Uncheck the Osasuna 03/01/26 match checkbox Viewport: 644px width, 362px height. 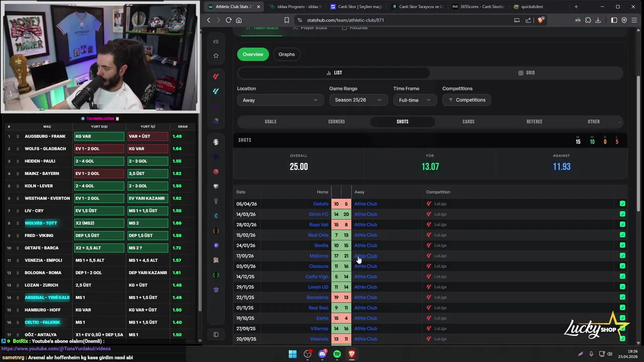pos(622,266)
